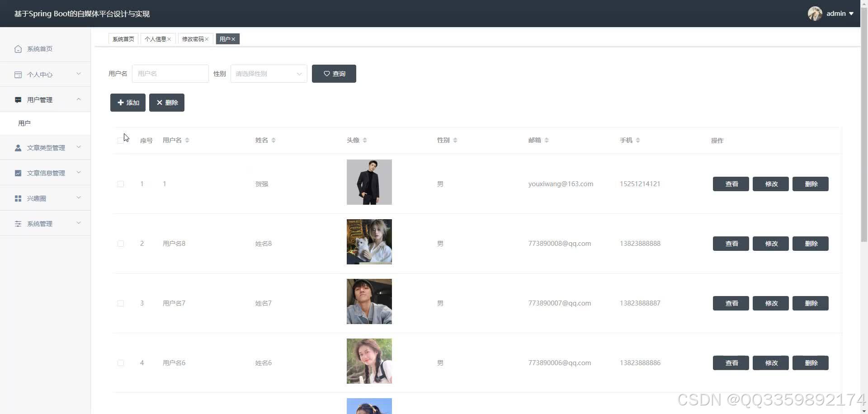Viewport: 868px width, 414px height.
Task: Close the 个人信息 tab with its X
Action: point(169,39)
